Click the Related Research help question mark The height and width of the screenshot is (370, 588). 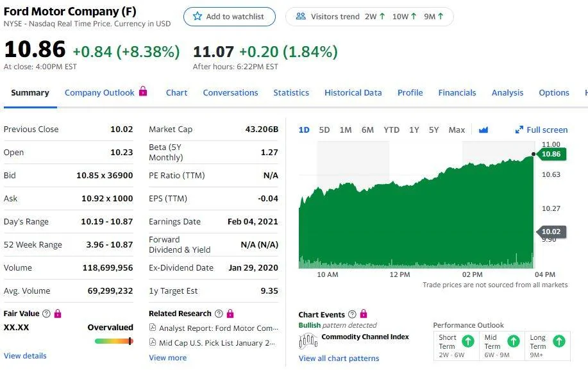coord(219,314)
